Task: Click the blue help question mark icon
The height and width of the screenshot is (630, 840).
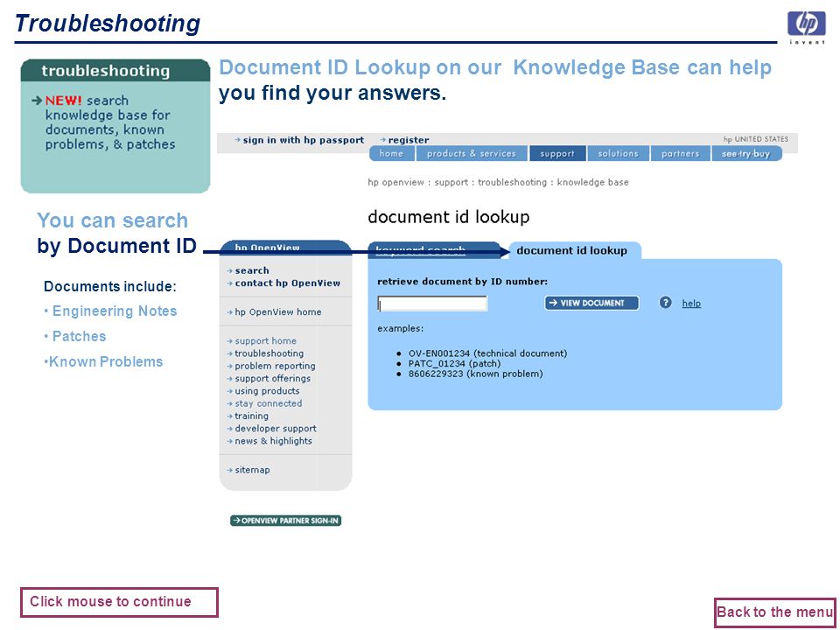Action: pyautogui.click(x=665, y=303)
